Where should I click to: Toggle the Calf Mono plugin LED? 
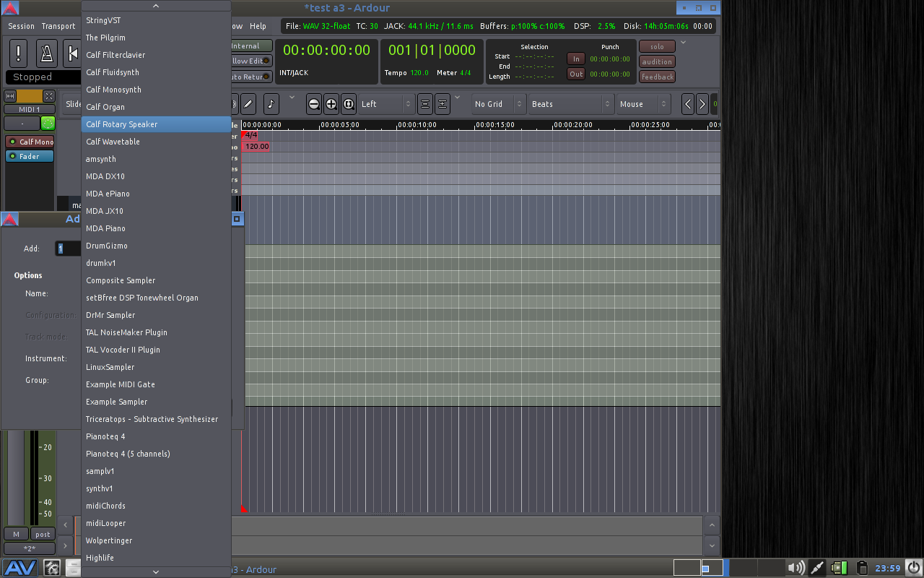pos(12,142)
